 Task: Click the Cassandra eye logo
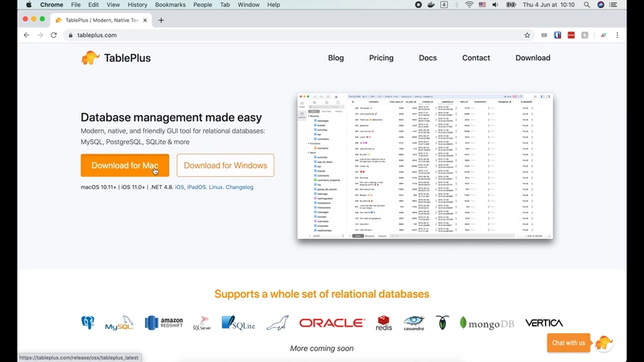(x=414, y=323)
